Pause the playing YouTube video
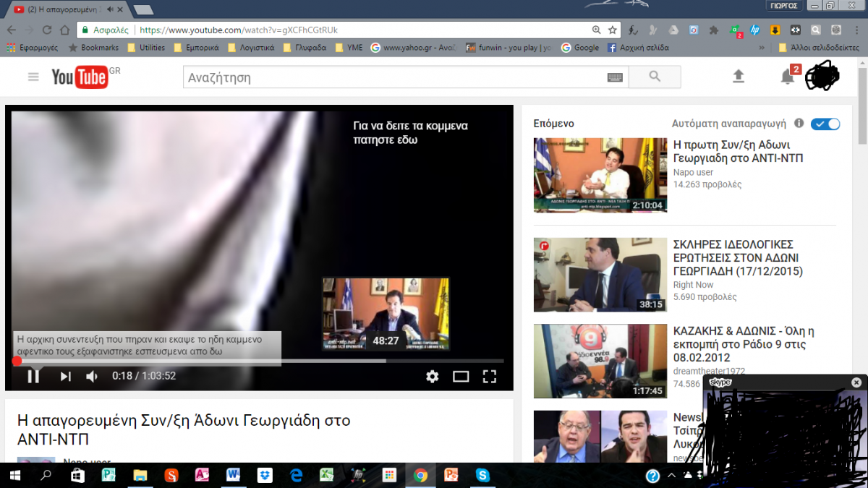The height and width of the screenshot is (488, 868). (33, 376)
